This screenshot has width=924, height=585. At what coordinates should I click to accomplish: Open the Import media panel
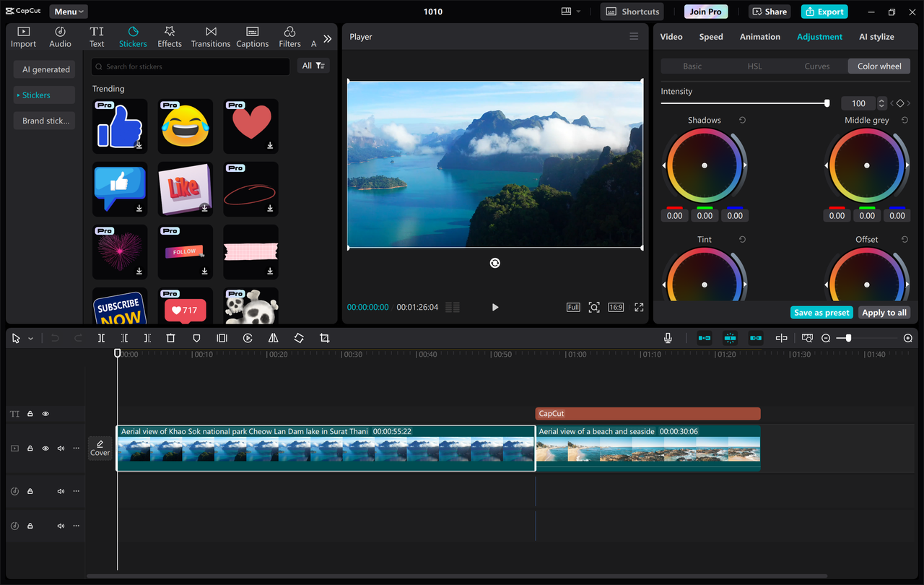[23, 37]
